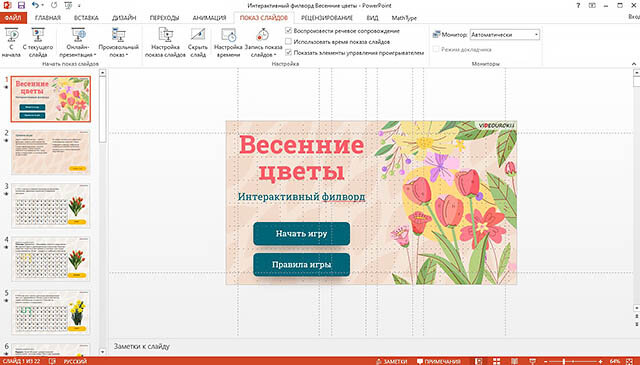Click the 'Весенние цветы' title text
This screenshot has width=640, height=365.
coord(301,158)
